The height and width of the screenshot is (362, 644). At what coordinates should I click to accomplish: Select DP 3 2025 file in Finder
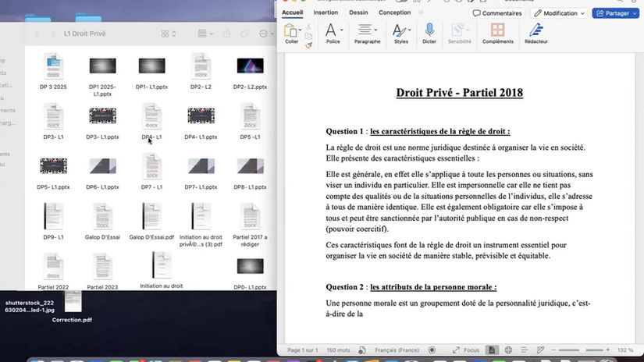point(53,72)
